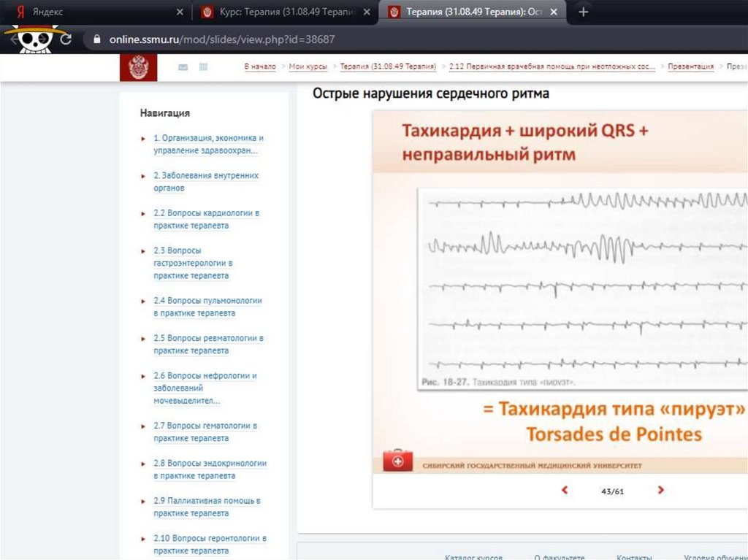Open the 'О факультете' footer link
The height and width of the screenshot is (560, 748).
[559, 556]
